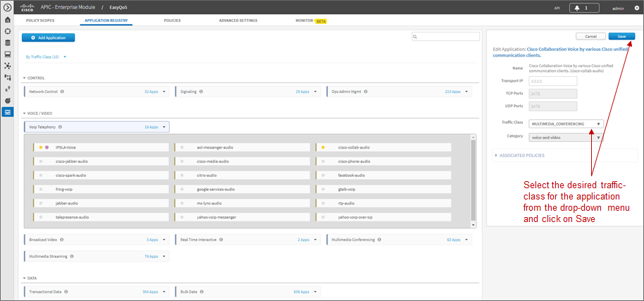
Task: Expand Network Control 32 Apps arrow
Action: [164, 92]
